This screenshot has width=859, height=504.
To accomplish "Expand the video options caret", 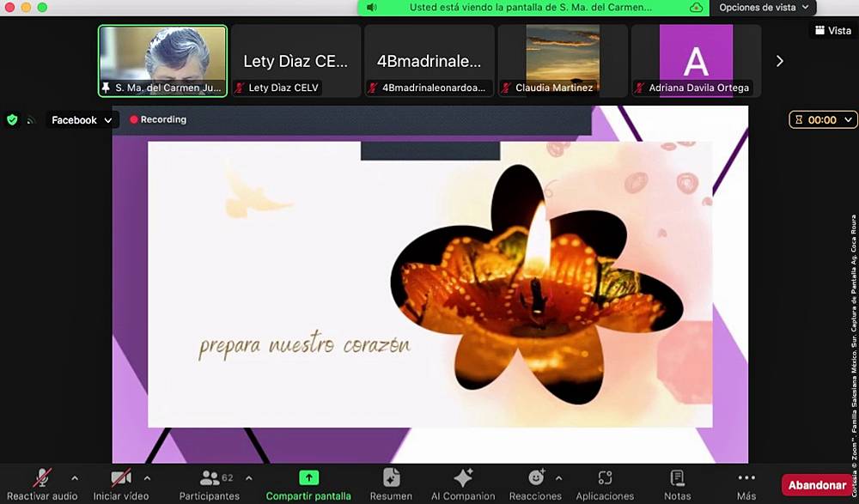I will [x=147, y=478].
